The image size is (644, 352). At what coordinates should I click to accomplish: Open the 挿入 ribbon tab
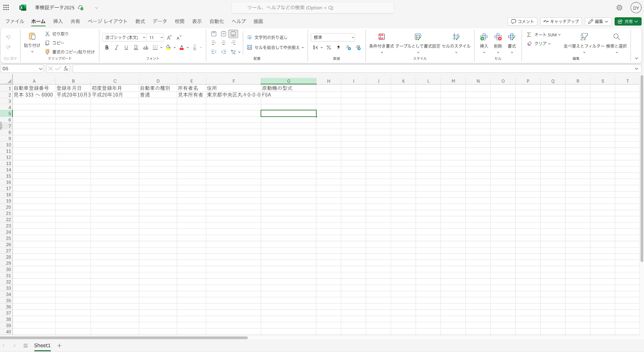click(x=58, y=21)
